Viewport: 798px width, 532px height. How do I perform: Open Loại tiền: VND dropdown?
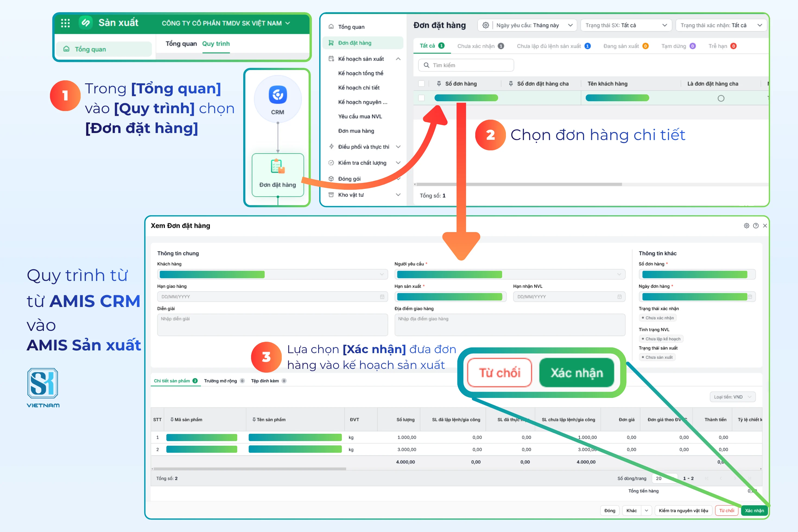733,397
